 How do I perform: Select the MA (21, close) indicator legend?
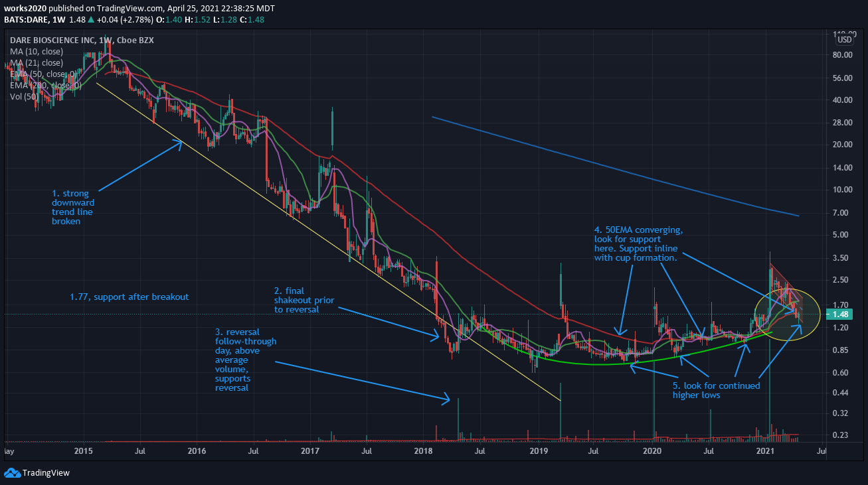37,63
